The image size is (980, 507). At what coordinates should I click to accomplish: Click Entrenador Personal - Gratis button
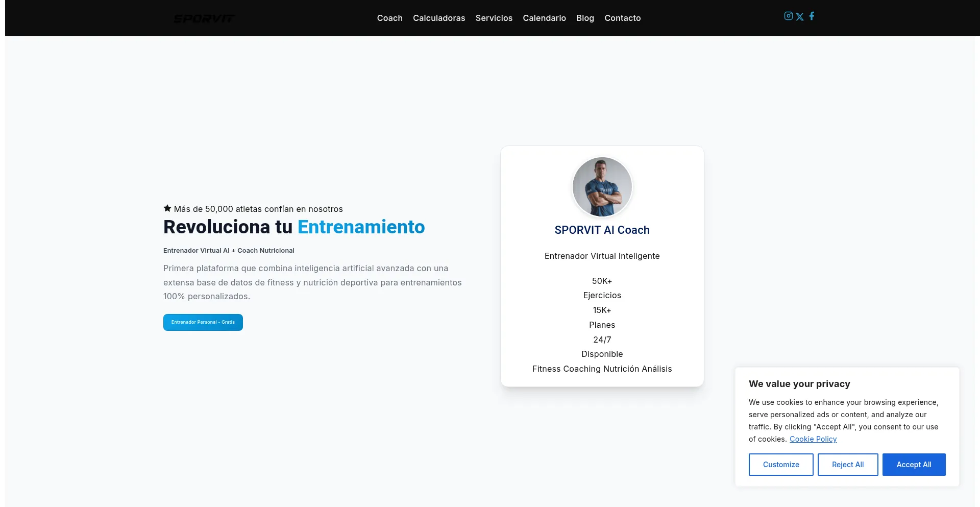203,322
